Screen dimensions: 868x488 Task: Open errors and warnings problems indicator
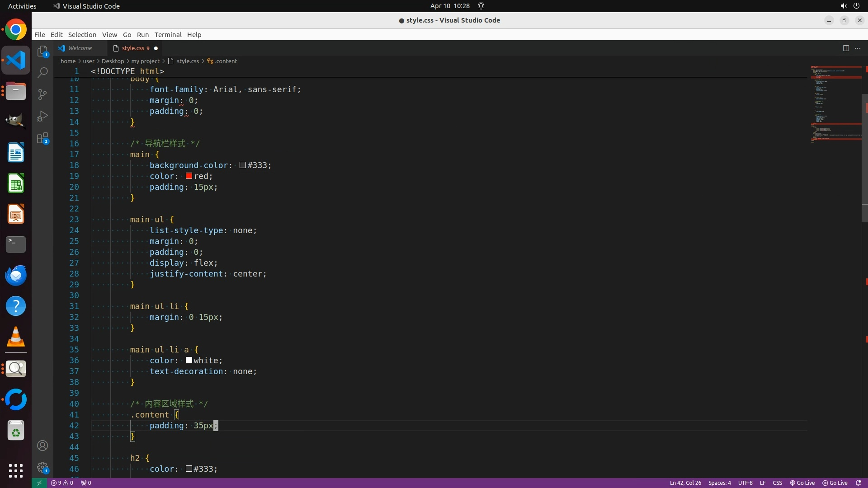62,483
